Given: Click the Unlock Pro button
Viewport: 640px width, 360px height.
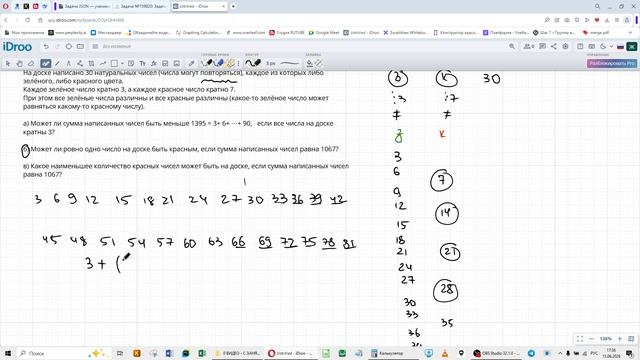Looking at the screenshot, I should pos(612,63).
